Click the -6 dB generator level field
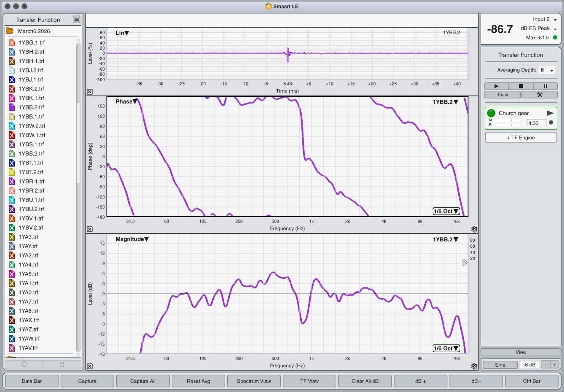 [529, 365]
